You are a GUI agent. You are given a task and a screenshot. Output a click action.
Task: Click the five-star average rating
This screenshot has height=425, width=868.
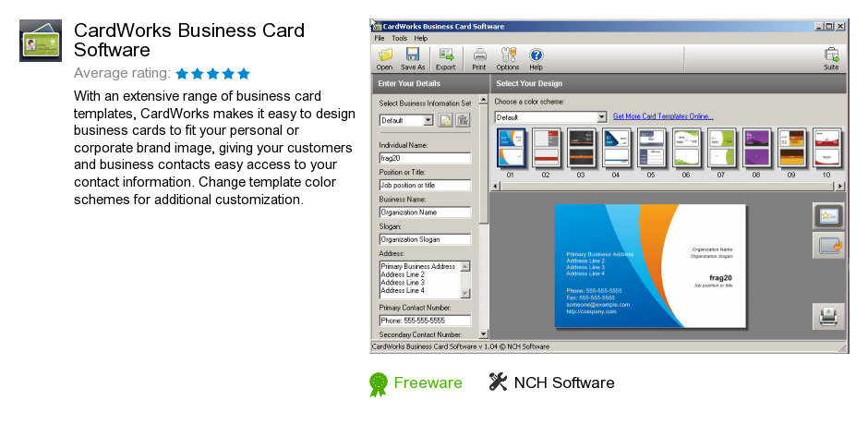213,74
